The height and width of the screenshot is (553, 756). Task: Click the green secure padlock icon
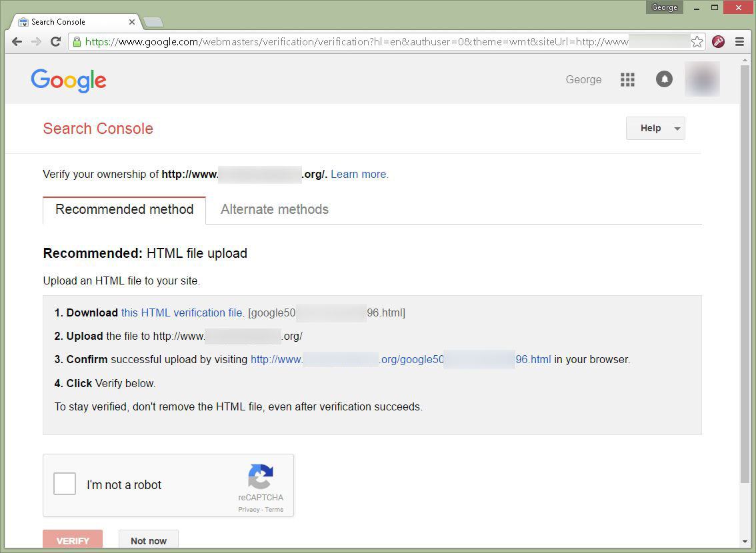77,42
